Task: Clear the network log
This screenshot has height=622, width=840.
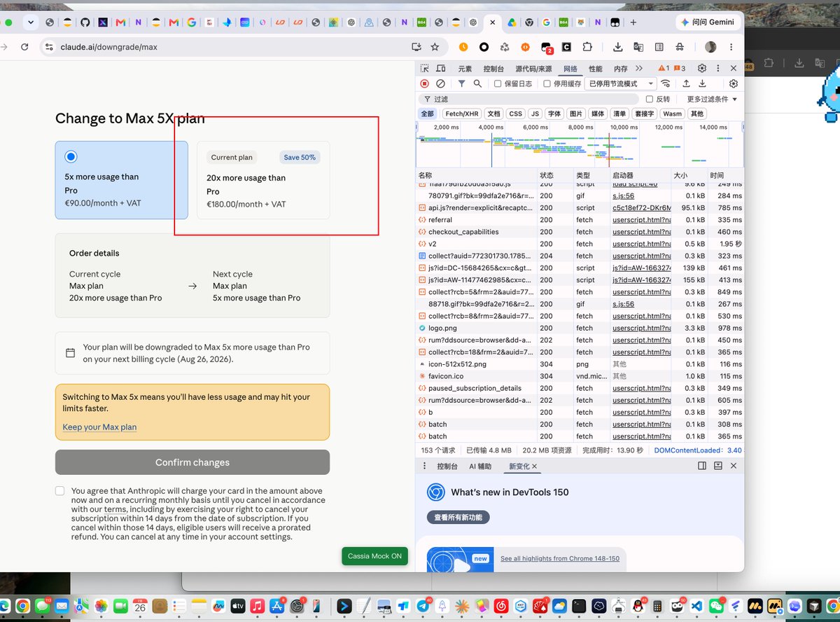Action: point(440,83)
